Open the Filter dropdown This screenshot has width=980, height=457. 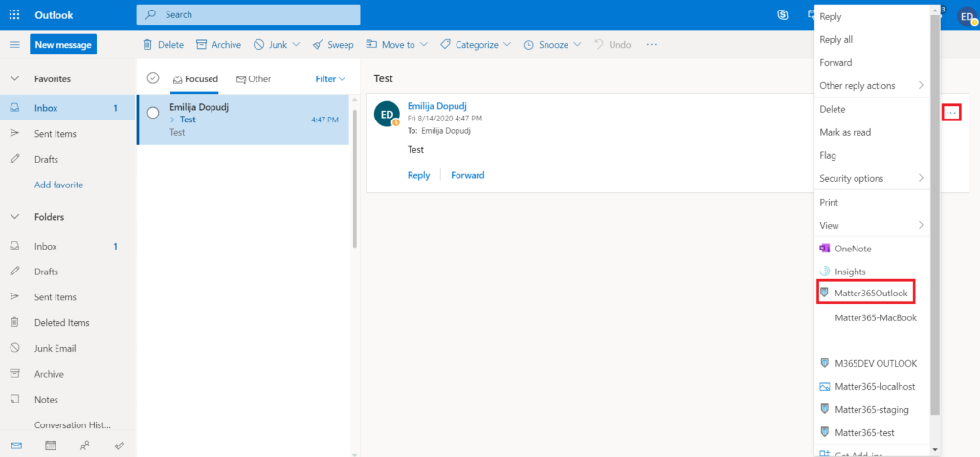coord(330,79)
